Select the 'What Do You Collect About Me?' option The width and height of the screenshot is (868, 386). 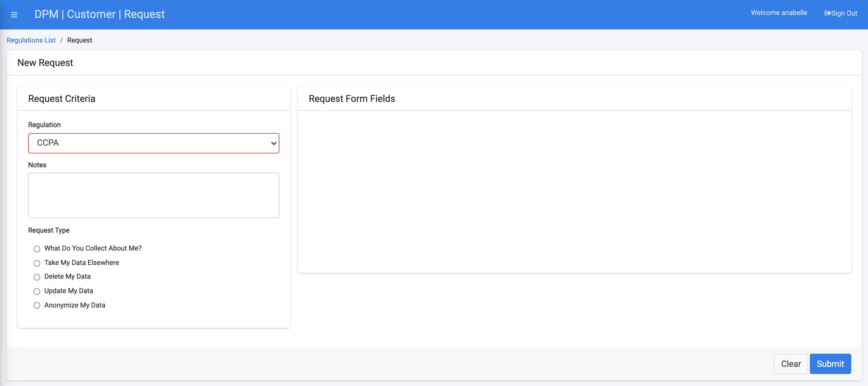(x=37, y=248)
